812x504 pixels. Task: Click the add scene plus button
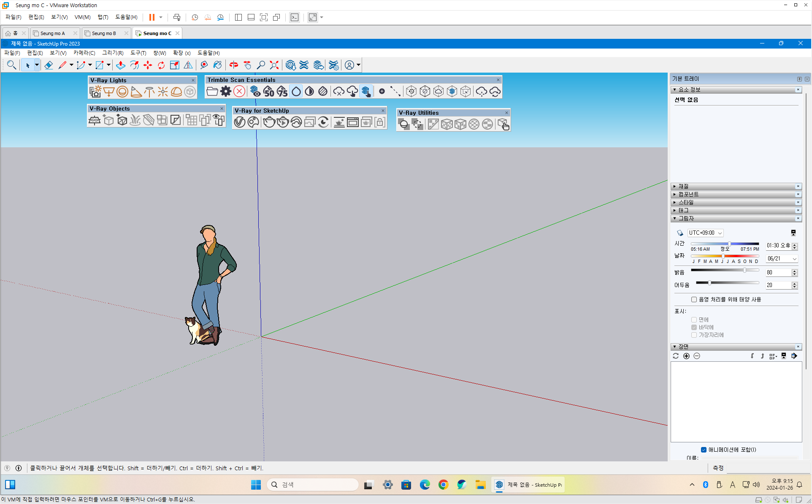pos(686,356)
